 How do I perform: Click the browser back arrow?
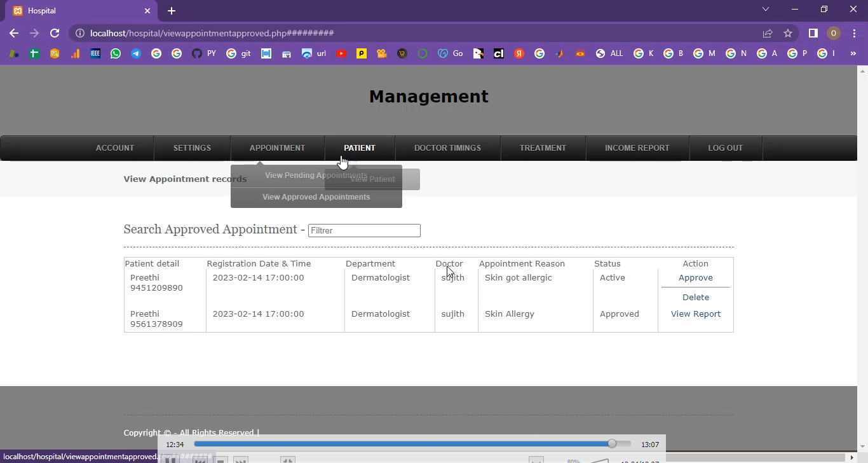14,33
